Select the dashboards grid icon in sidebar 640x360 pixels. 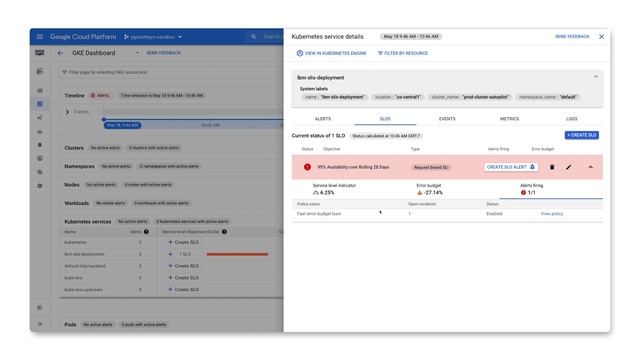point(40,104)
